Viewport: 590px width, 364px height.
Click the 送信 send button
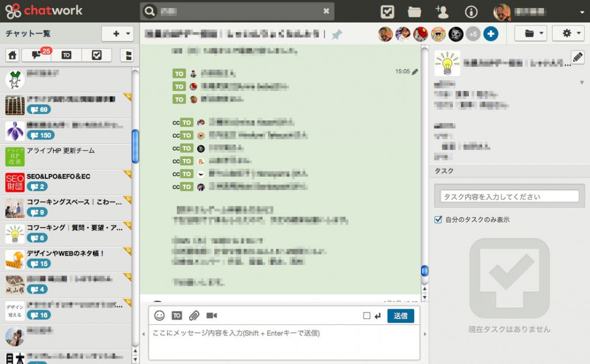click(x=401, y=316)
